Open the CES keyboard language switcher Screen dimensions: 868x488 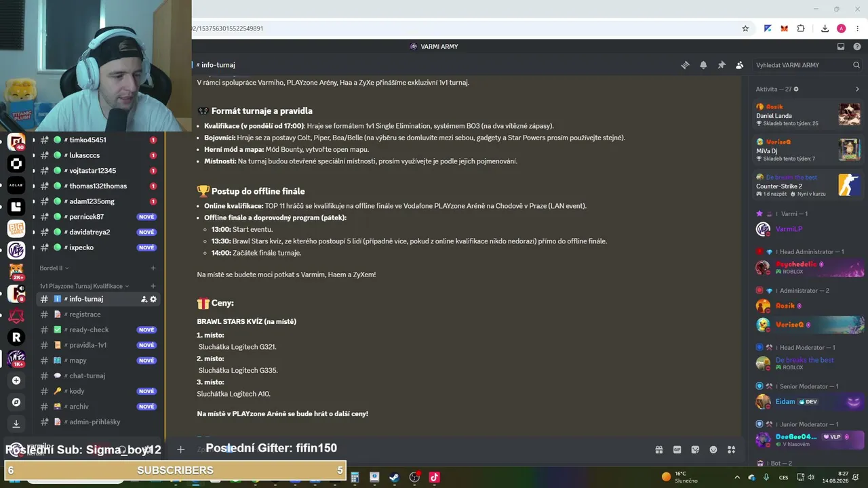coord(784,477)
